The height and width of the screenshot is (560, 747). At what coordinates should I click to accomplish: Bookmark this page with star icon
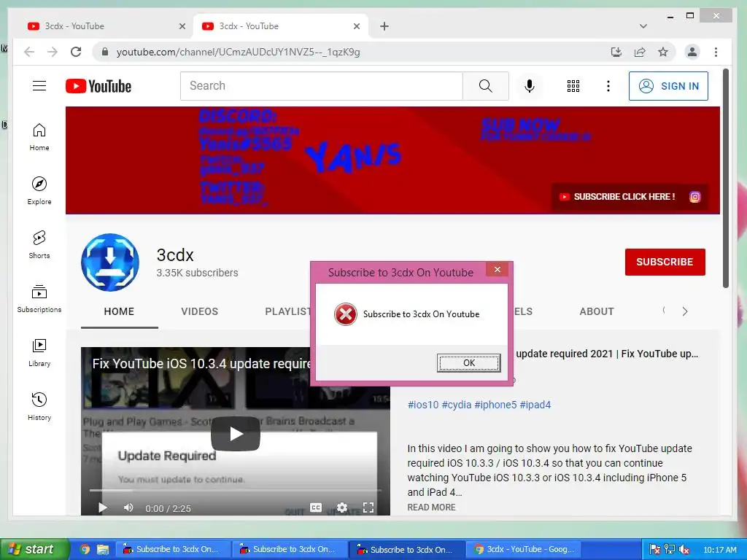point(662,52)
